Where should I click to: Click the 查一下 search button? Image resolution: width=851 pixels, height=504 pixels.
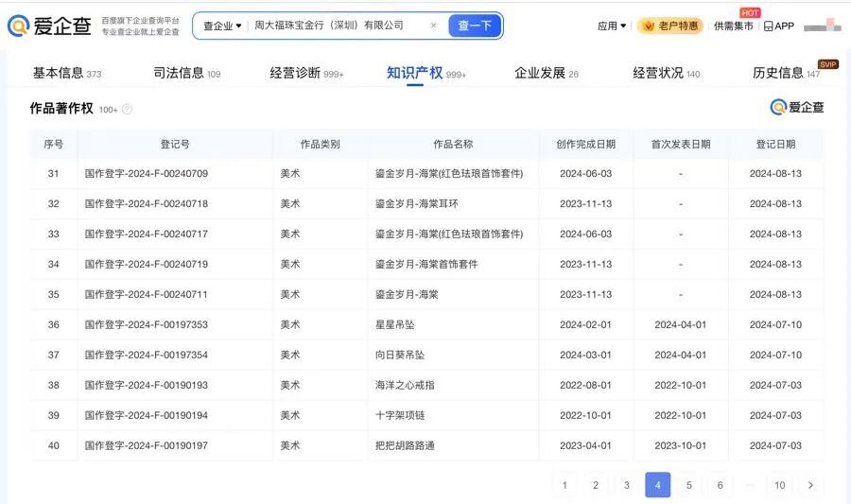point(475,26)
